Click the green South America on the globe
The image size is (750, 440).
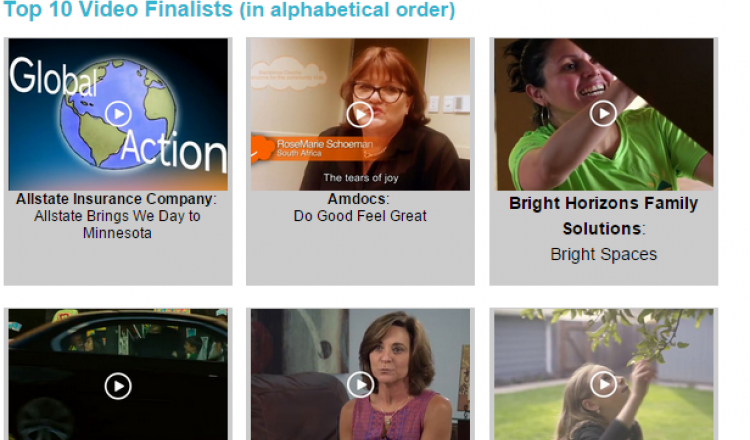(x=102, y=139)
